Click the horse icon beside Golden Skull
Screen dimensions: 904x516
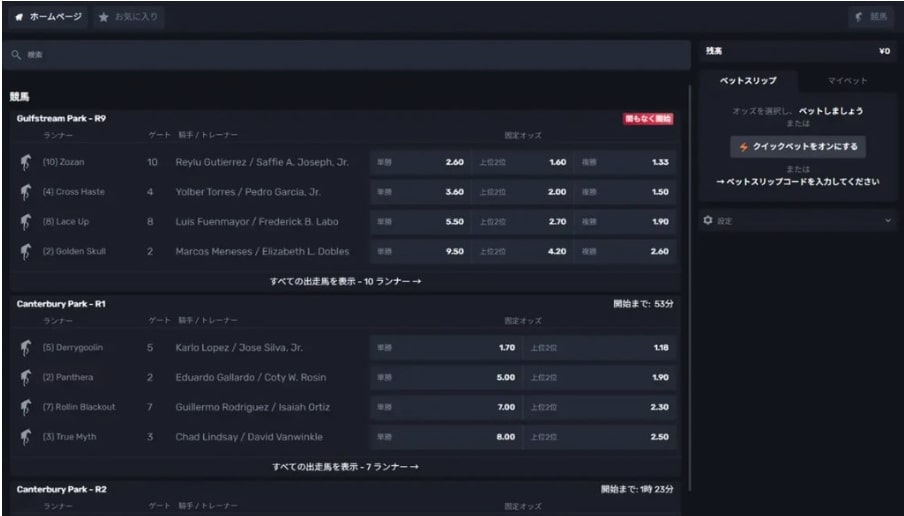click(25, 251)
